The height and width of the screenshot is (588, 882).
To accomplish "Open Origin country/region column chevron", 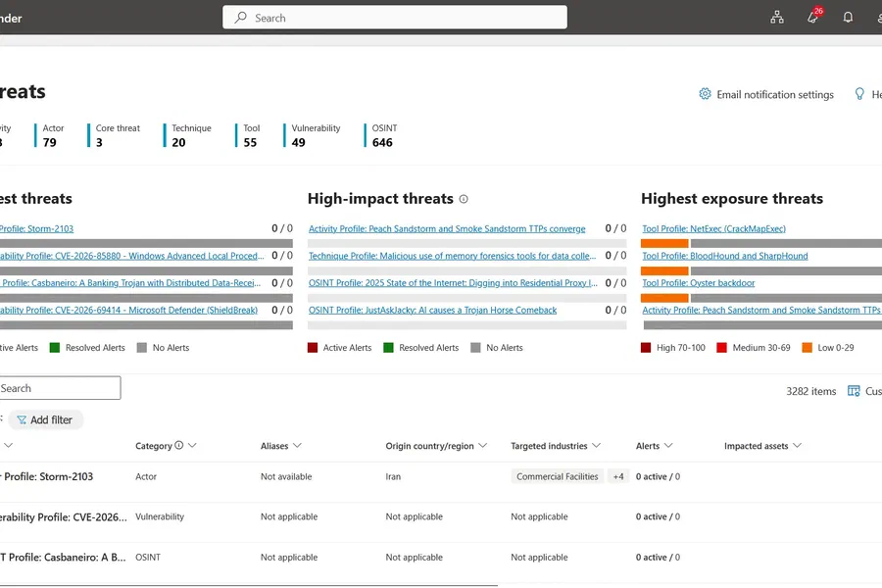I will pos(482,446).
